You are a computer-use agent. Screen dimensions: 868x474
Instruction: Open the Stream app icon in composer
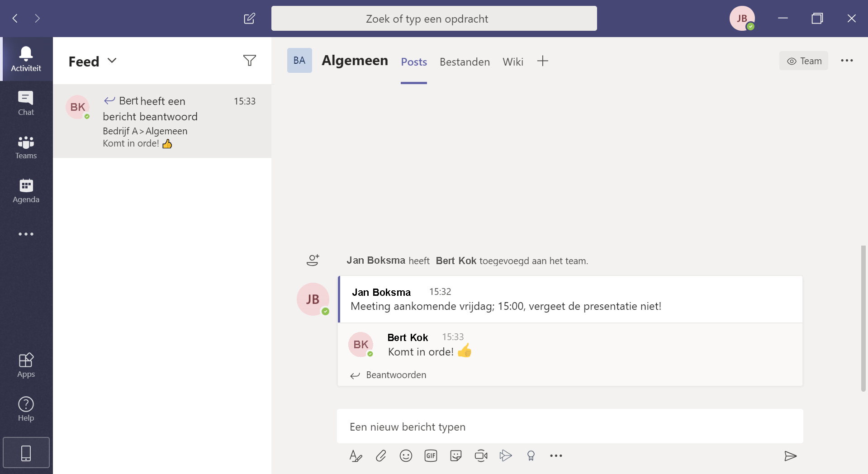point(506,456)
